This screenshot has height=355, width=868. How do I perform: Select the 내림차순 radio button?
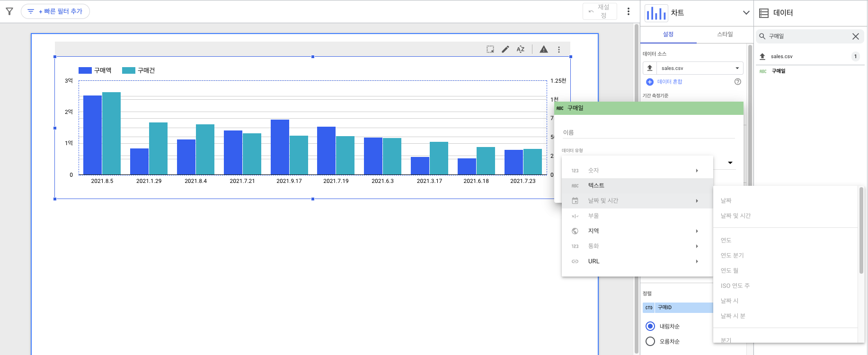[650, 326]
